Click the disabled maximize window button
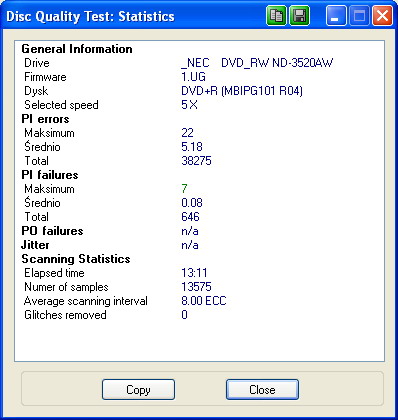Image resolution: width=398 pixels, height=420 pixels. pos(359,16)
